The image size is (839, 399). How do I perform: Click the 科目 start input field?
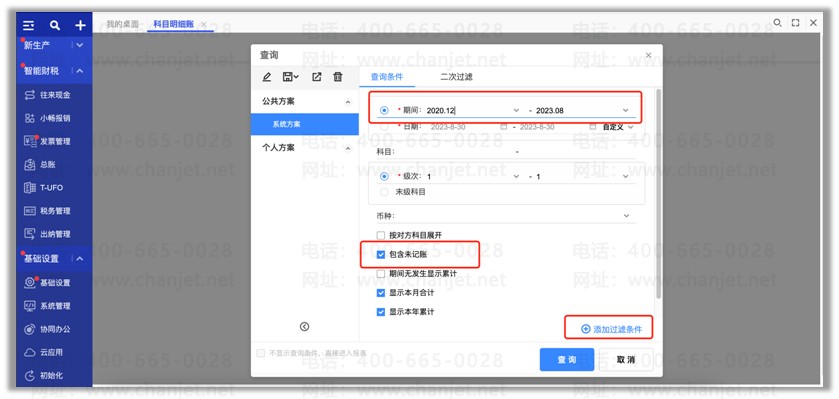pos(454,152)
